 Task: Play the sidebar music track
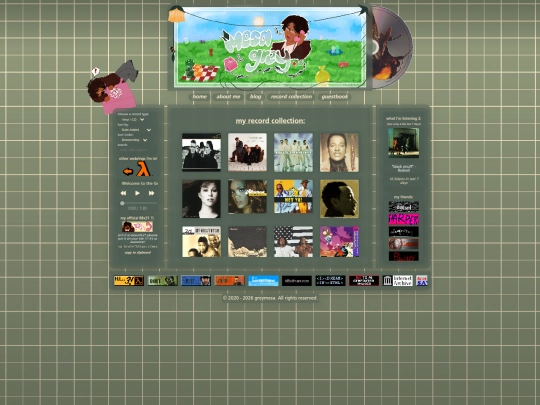click(137, 193)
